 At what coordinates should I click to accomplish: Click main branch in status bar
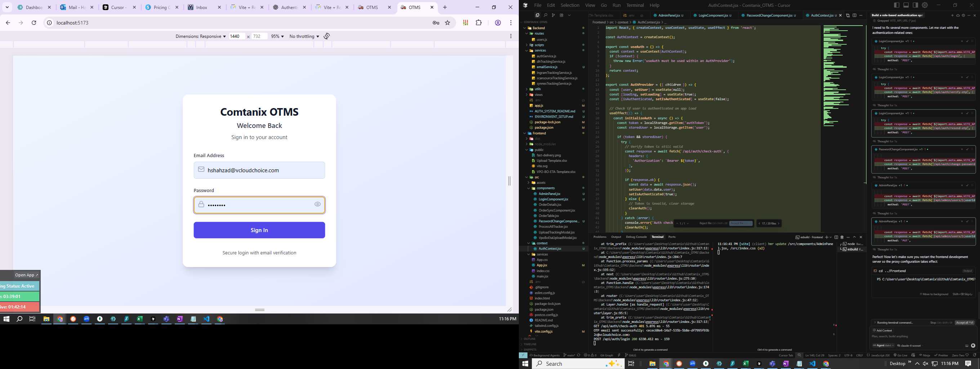click(x=570, y=355)
